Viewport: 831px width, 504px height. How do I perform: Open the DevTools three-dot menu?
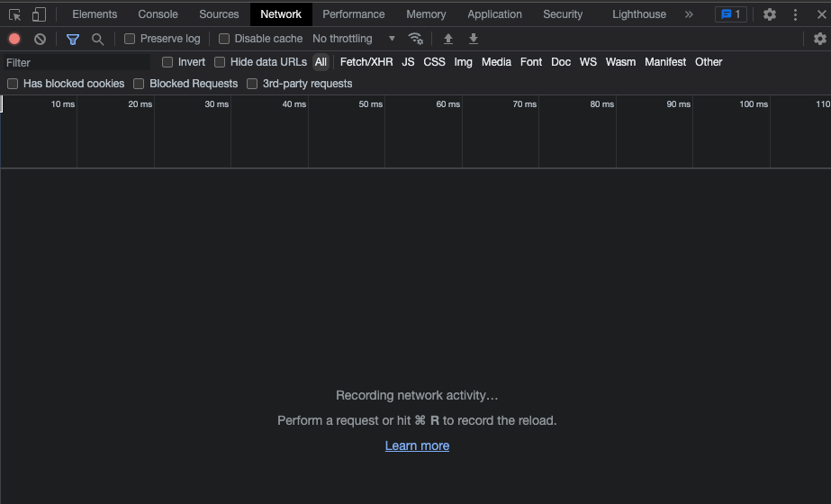click(795, 14)
